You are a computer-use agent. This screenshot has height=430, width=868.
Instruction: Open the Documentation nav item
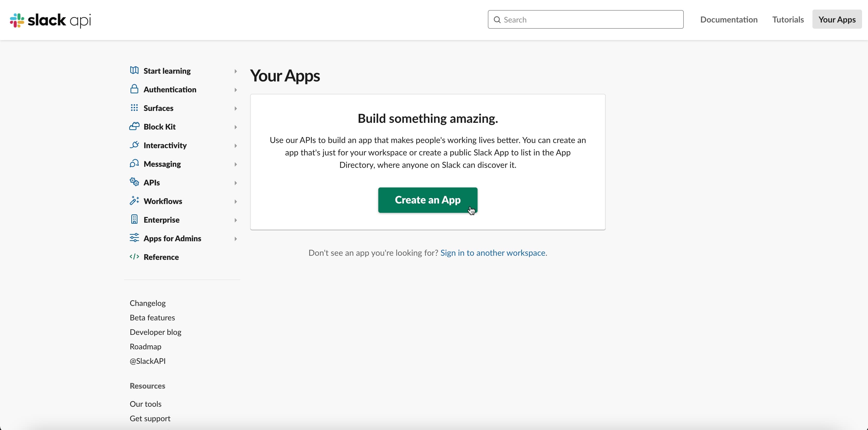(x=728, y=20)
